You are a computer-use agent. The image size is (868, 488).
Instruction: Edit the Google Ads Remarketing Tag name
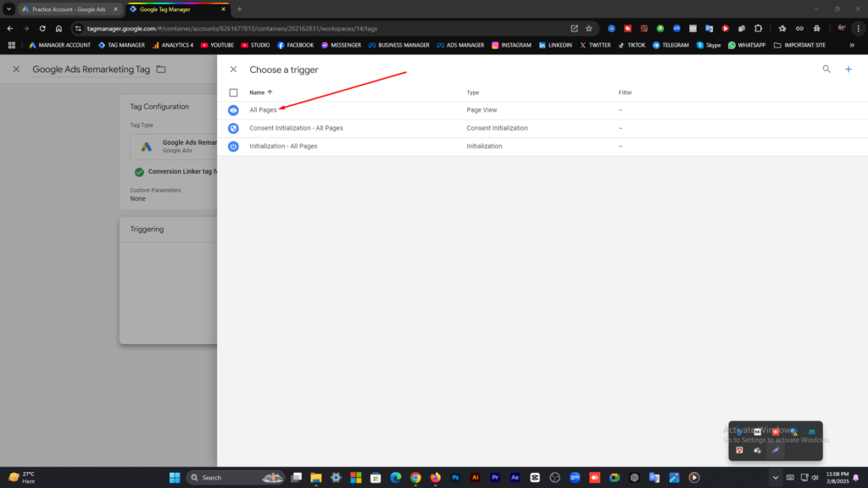pos(92,69)
